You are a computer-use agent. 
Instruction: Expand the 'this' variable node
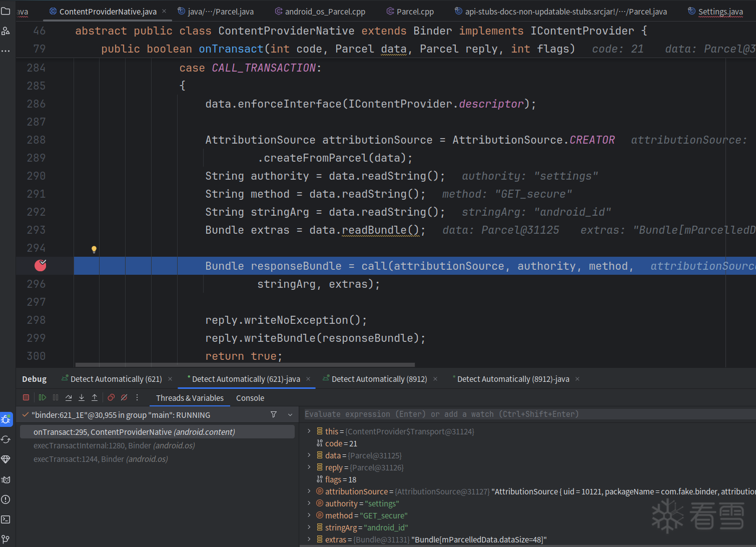[x=309, y=431]
